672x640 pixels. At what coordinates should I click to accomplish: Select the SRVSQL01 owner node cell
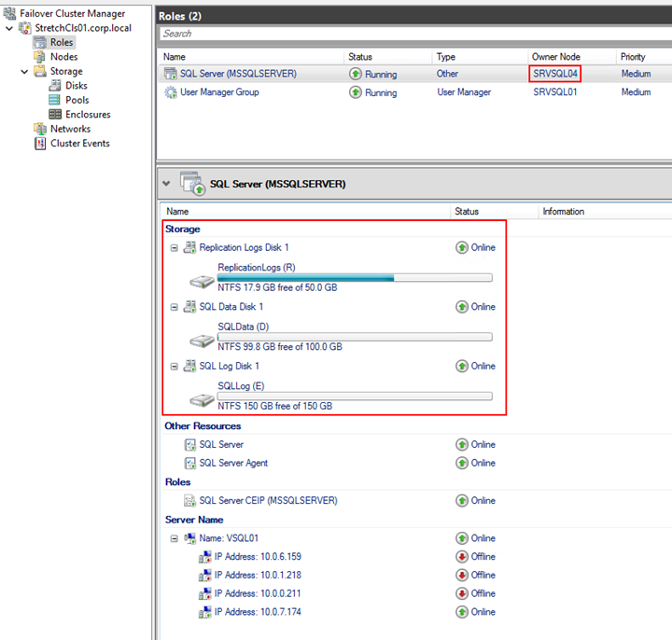pos(555,92)
